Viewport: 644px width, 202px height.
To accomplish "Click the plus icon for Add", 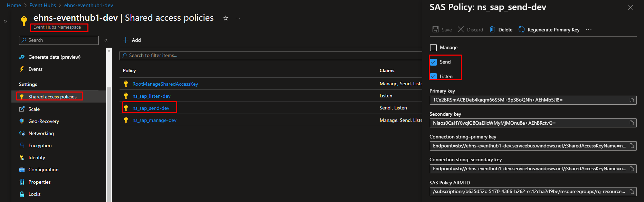I will [x=126, y=40].
